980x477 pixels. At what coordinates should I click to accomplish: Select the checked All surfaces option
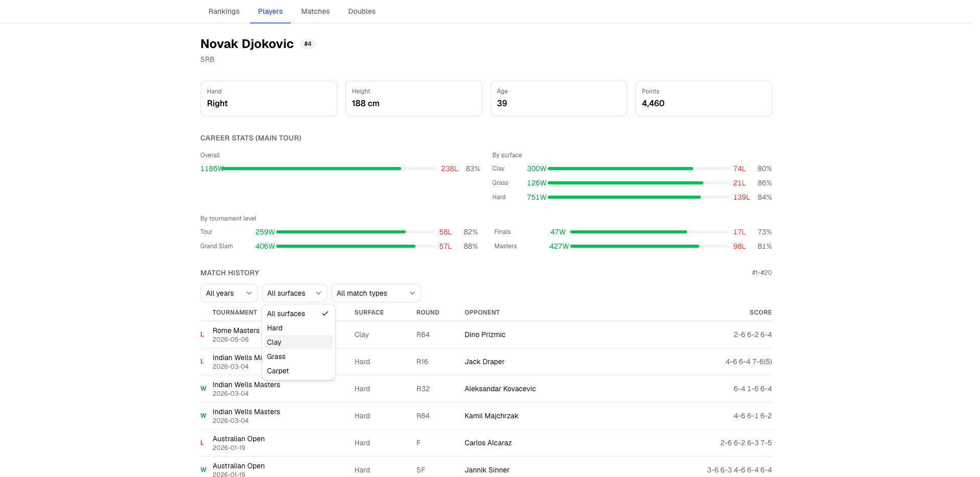[298, 314]
